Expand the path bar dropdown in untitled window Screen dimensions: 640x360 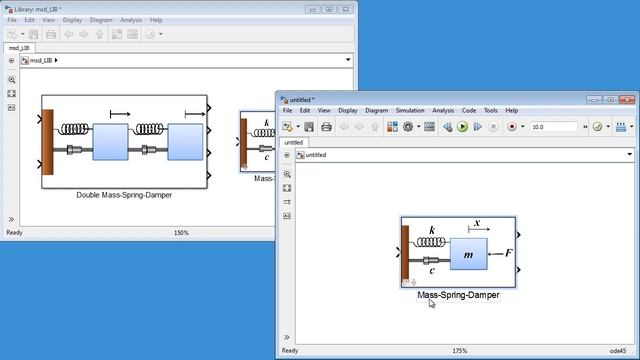pos(629,154)
